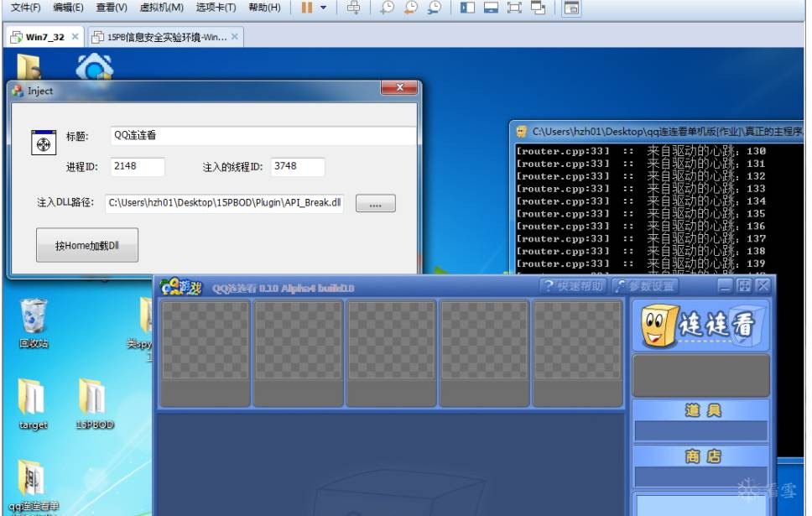This screenshot has height=516, width=812.
Task: Minimize the QQ连连看 game window
Action: [x=725, y=285]
